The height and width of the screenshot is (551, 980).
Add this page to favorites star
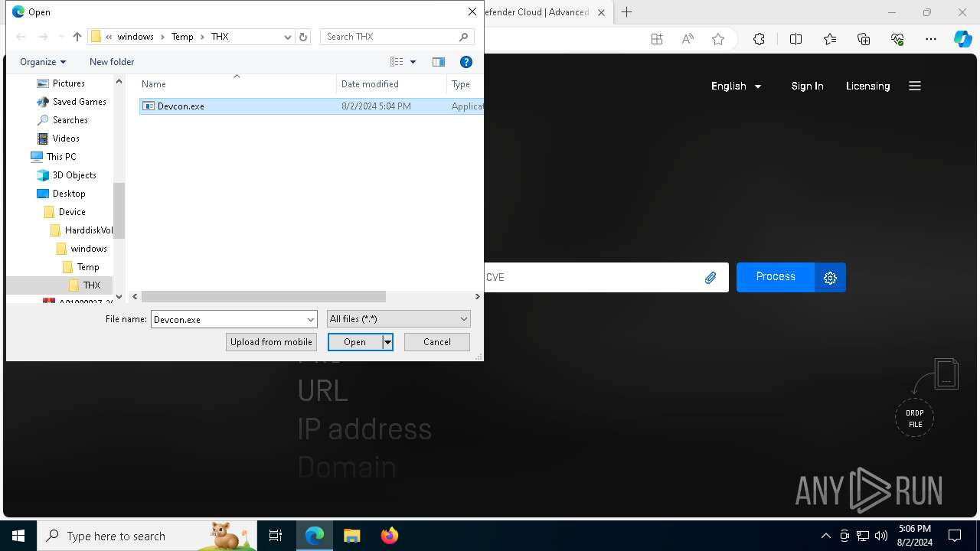tap(718, 39)
